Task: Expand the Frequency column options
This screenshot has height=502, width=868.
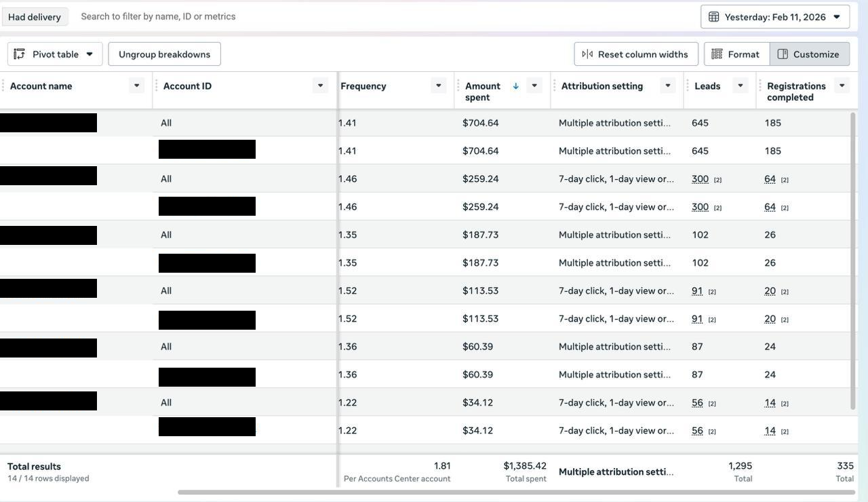Action: click(438, 85)
